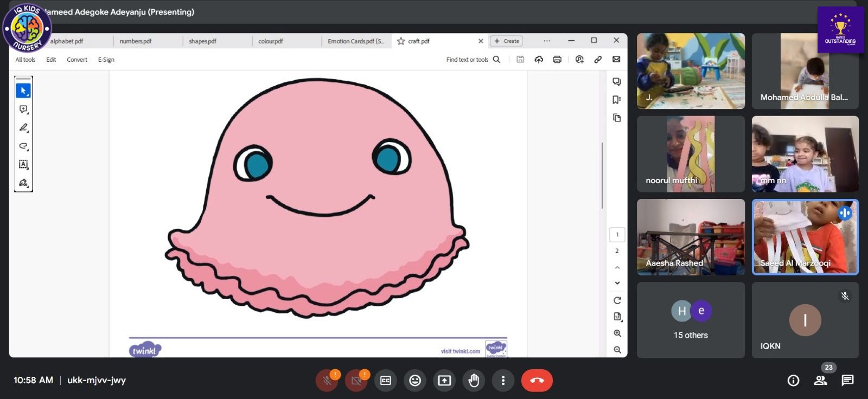Viewport: 868px width, 399px height.
Task: Leave the call with the red button
Action: coord(537,381)
